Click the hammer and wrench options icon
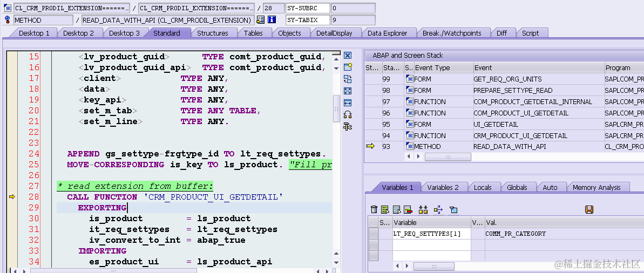This screenshot has width=644, height=273. click(x=348, y=126)
